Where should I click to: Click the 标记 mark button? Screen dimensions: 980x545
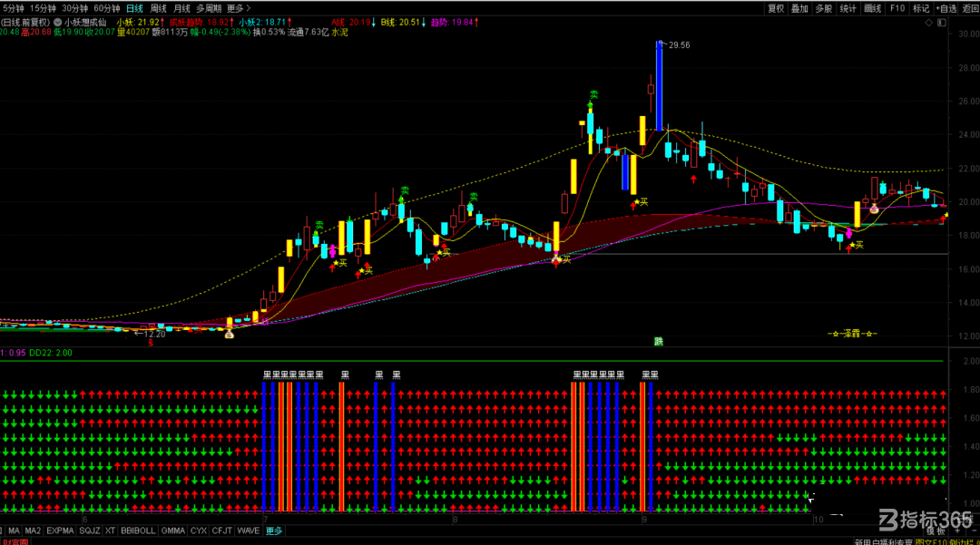[x=921, y=8]
